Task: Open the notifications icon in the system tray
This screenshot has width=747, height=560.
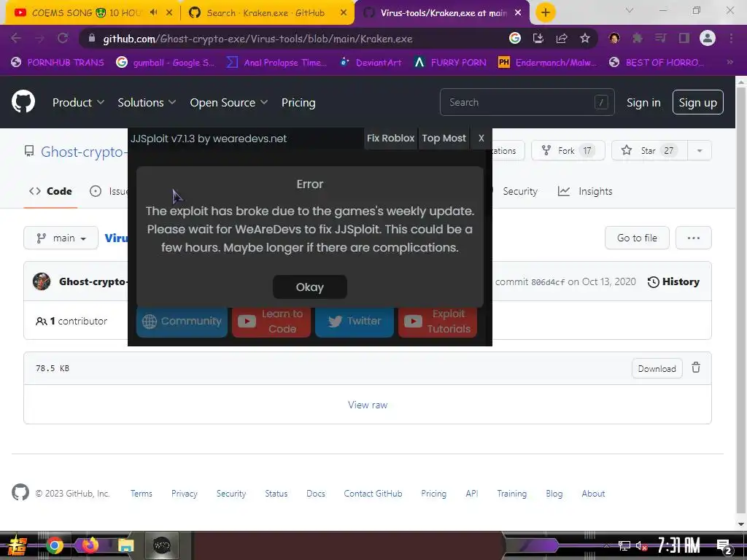Action: 724,546
